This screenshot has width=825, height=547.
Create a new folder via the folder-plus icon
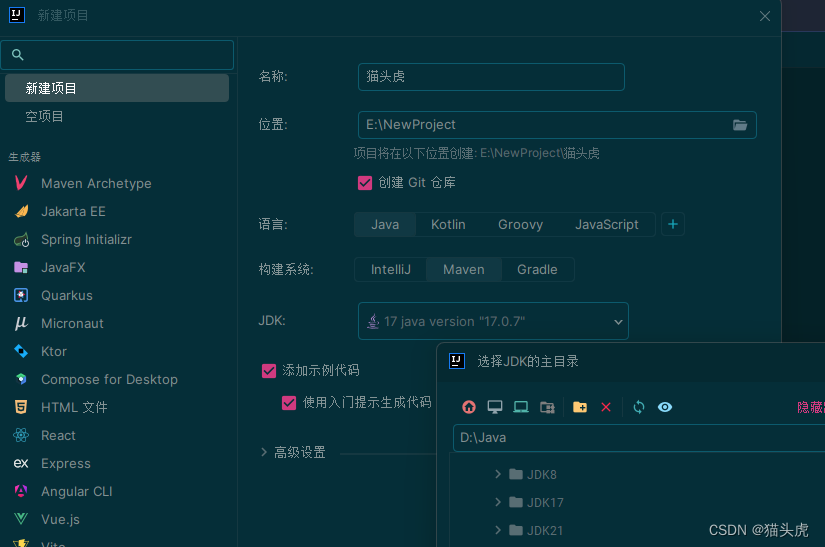pos(580,407)
